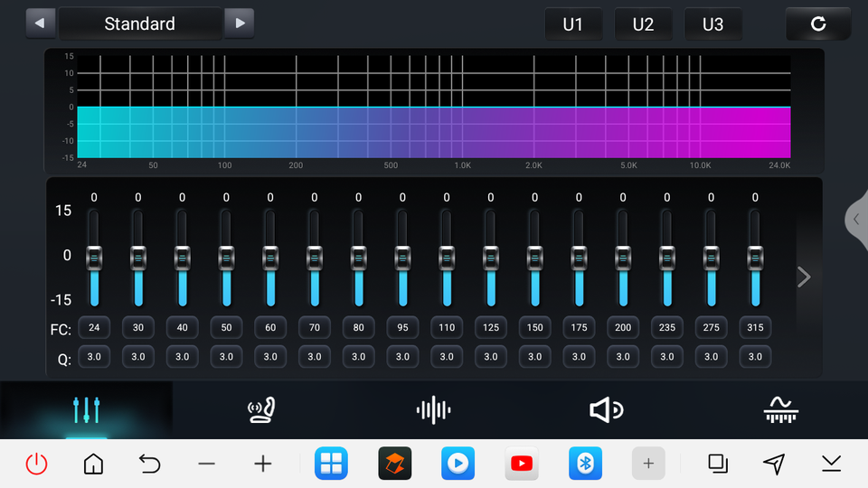
Task: Select the U1 user preset
Action: coord(573,24)
